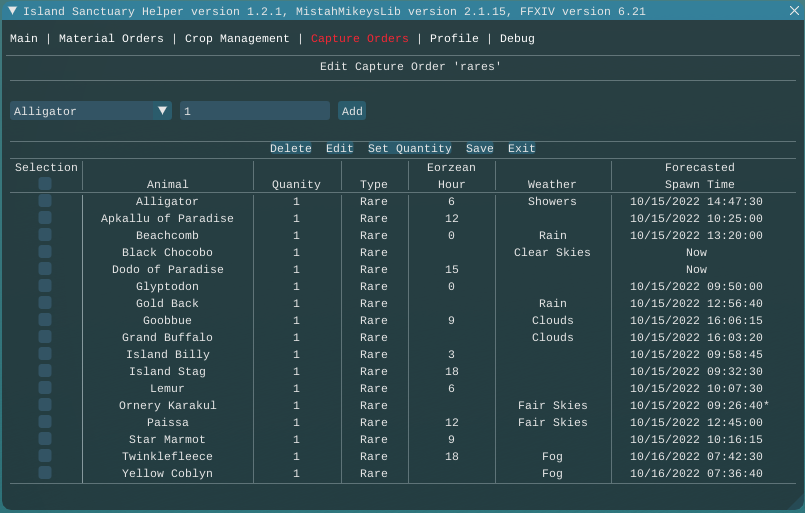The height and width of the screenshot is (513, 805).
Task: Click the Edit button above the table
Action: point(340,149)
